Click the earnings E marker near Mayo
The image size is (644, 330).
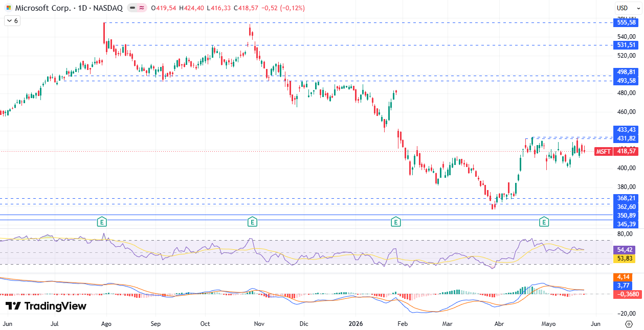coord(544,222)
